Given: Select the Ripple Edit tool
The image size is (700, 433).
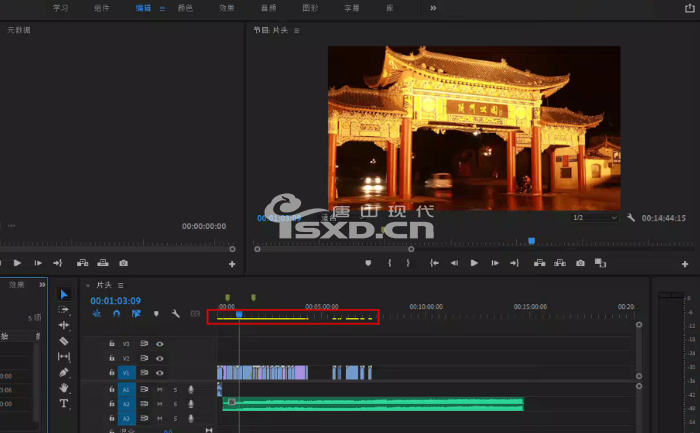Looking at the screenshot, I should [64, 325].
